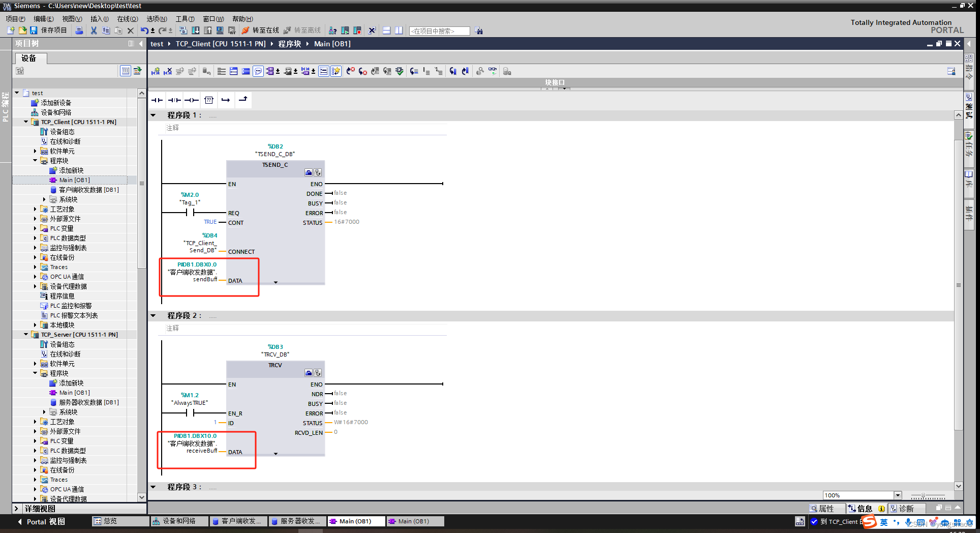Open the 编辑(E) menu
Screen dimensions: 980x533
point(44,19)
